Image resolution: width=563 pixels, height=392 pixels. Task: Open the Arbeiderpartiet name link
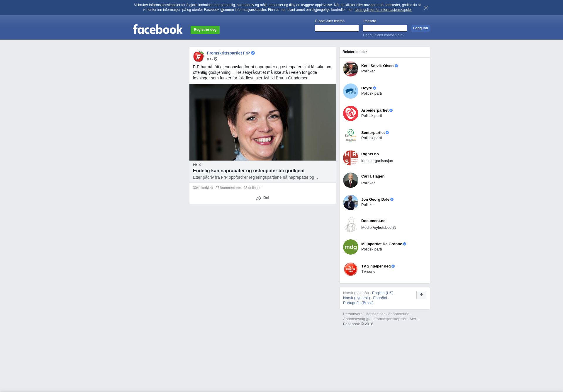tap(375, 110)
